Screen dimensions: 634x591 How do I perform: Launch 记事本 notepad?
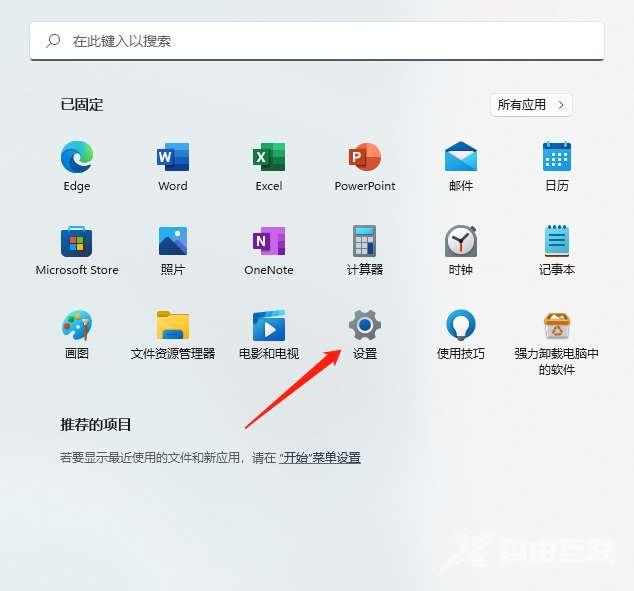point(557,241)
